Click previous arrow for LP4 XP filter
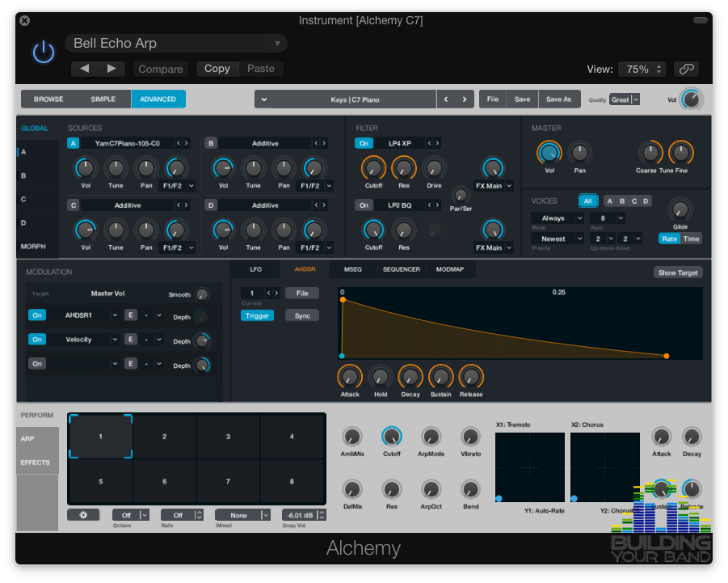This screenshot has width=728, height=583. tap(430, 143)
